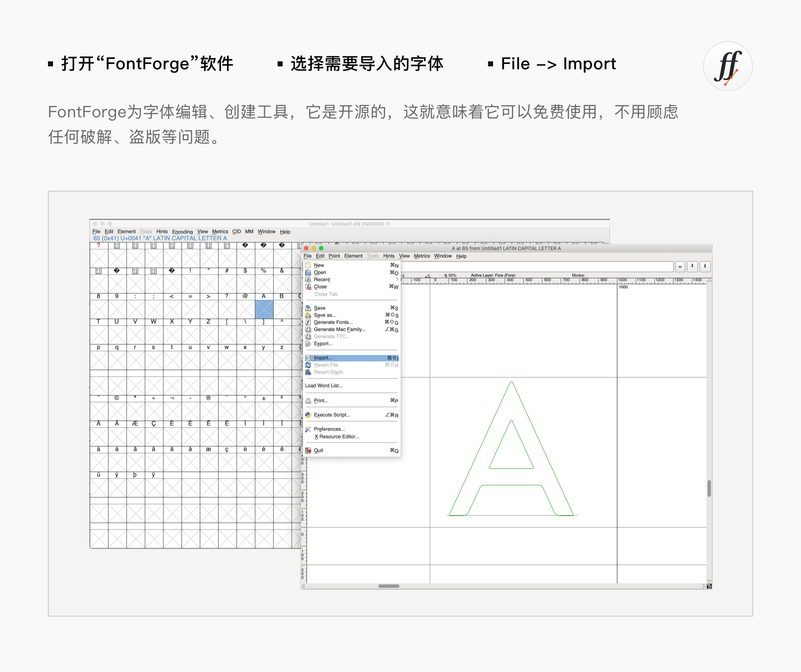The height and width of the screenshot is (672, 801).
Task: Select the © glyph cell in font view
Action: coord(117,411)
